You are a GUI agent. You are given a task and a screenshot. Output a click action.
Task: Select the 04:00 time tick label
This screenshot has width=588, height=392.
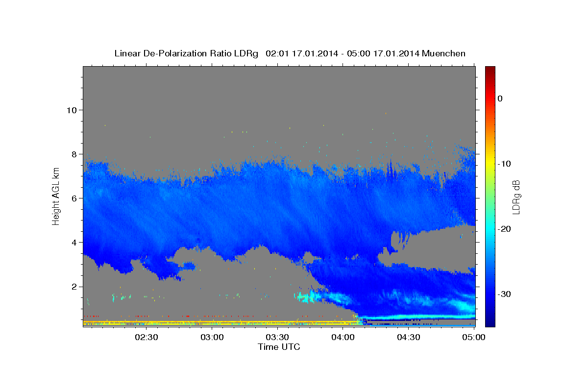343,337
